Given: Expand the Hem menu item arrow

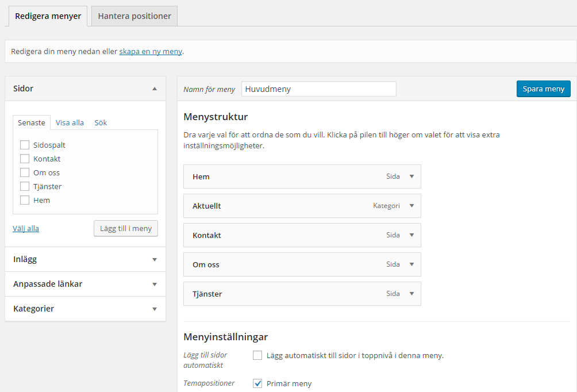Looking at the screenshot, I should (x=412, y=176).
